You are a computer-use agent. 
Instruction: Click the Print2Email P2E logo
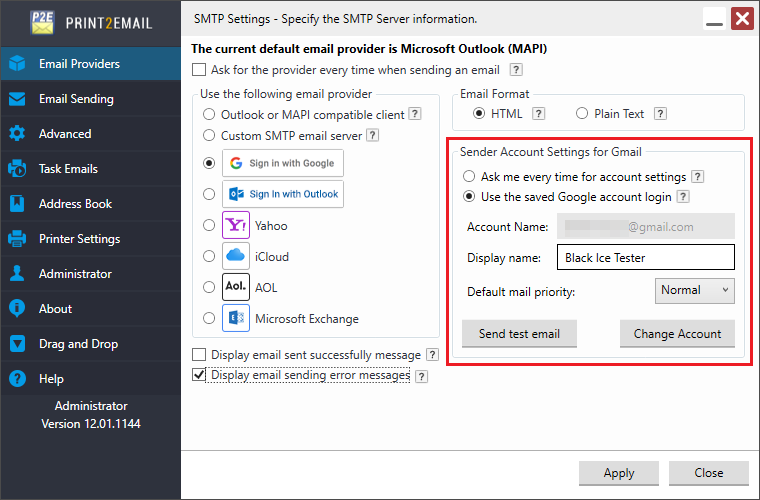[42, 23]
